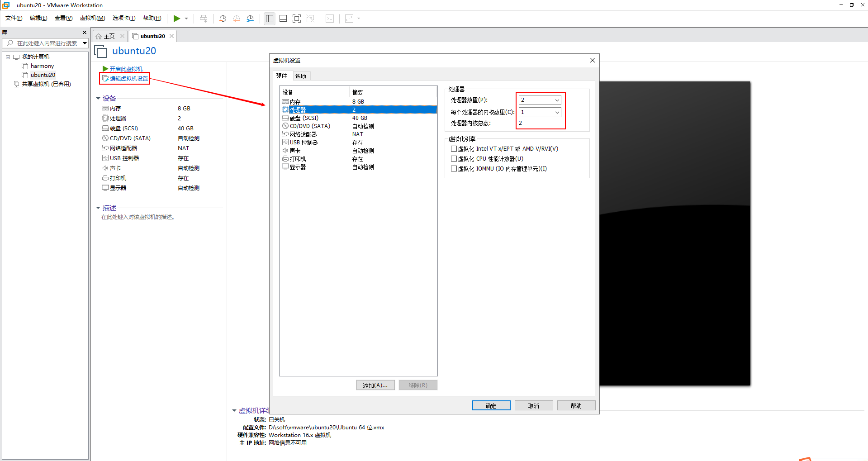Select harmony in the library tree
Viewport: 868px width, 461px height.
point(42,66)
